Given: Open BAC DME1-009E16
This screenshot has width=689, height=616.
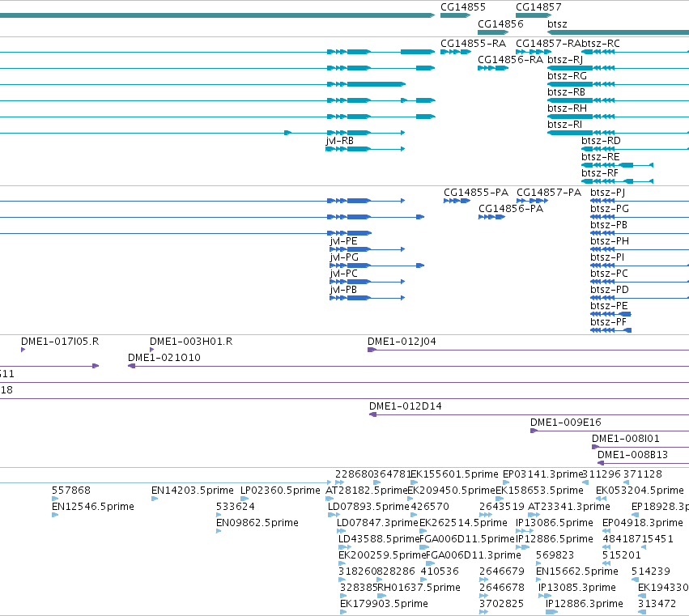Looking at the screenshot, I should click(x=565, y=423).
